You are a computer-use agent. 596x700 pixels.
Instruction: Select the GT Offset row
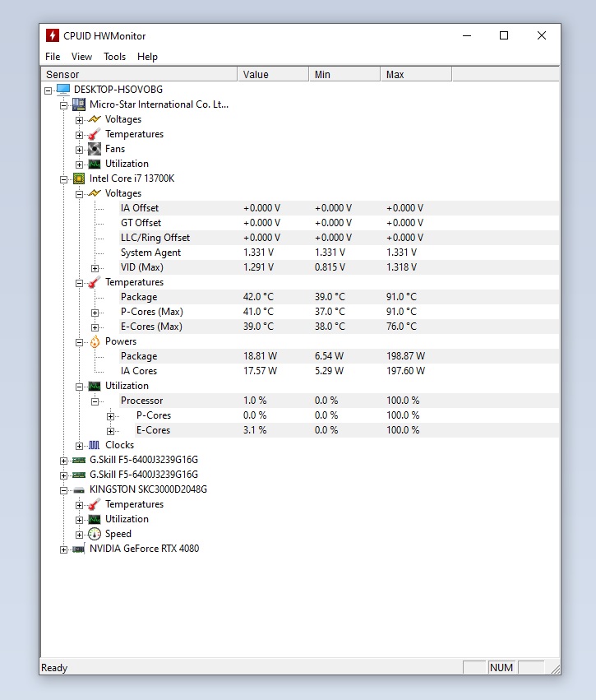point(339,223)
